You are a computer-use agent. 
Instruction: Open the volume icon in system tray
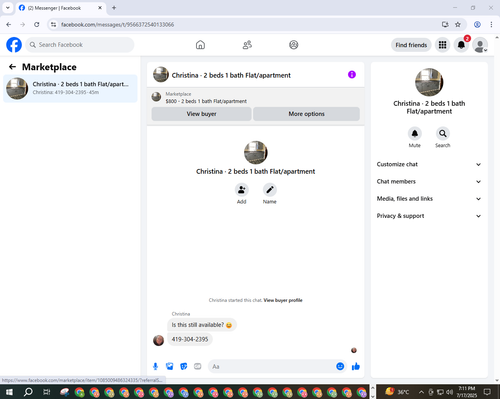[449, 392]
